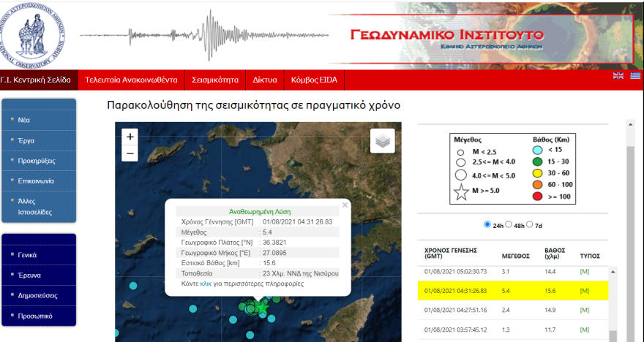Open Σεισμικότητα menu
This screenshot has height=342, width=644.
point(215,80)
